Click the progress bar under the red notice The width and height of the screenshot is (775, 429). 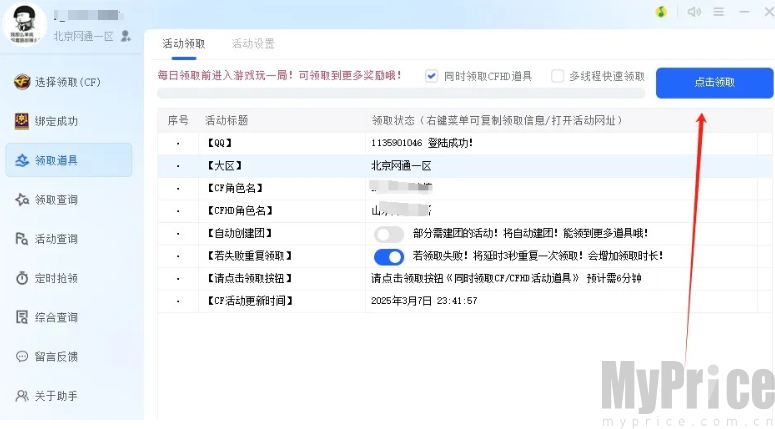click(401, 93)
